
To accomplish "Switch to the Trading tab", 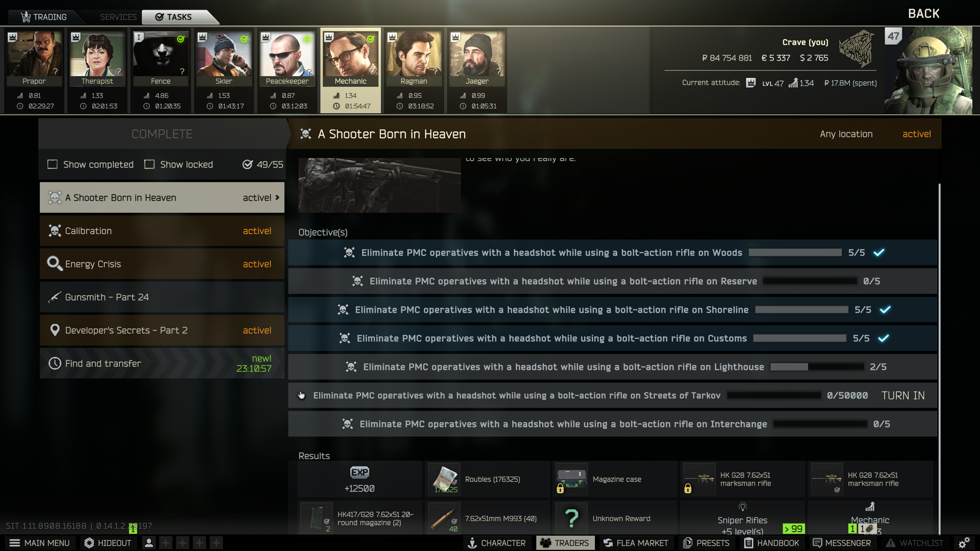I will [44, 17].
